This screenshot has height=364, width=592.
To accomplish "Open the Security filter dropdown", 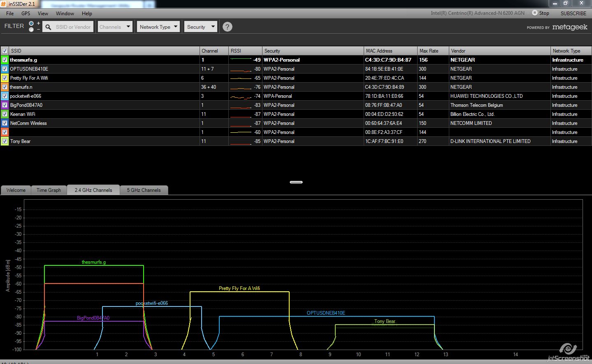I will pyautogui.click(x=200, y=27).
